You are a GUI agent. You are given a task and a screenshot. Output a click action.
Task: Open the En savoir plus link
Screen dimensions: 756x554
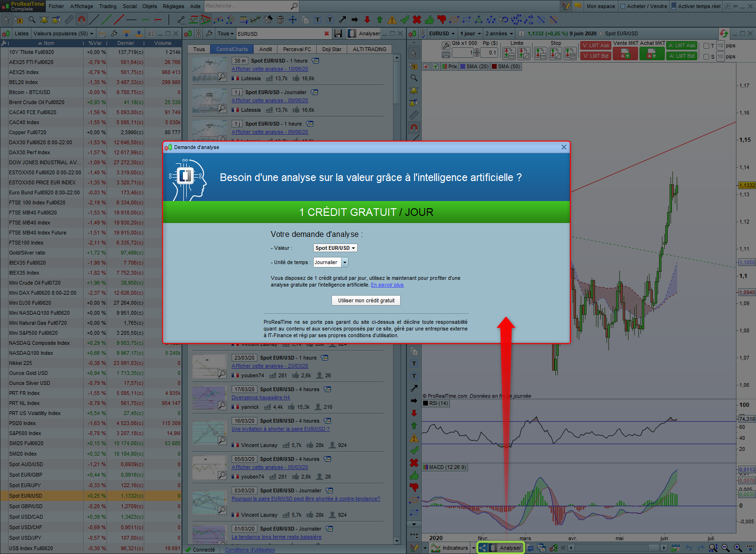(x=387, y=285)
